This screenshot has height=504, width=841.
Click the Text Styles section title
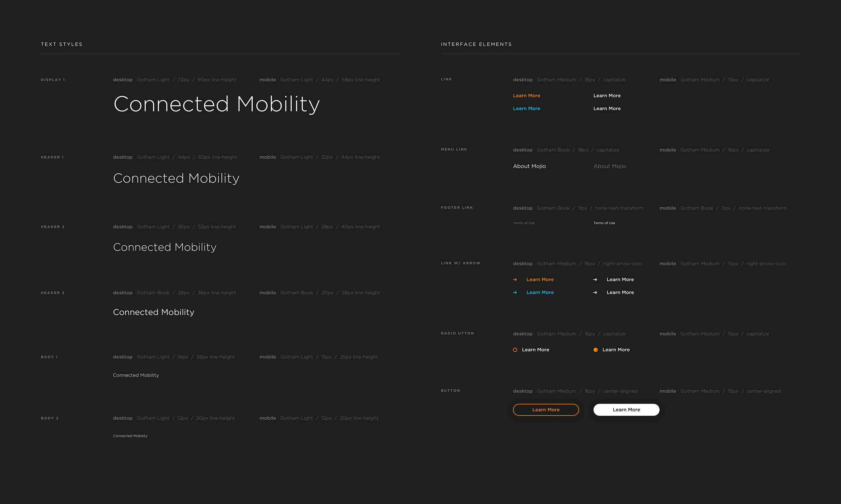pos(62,44)
